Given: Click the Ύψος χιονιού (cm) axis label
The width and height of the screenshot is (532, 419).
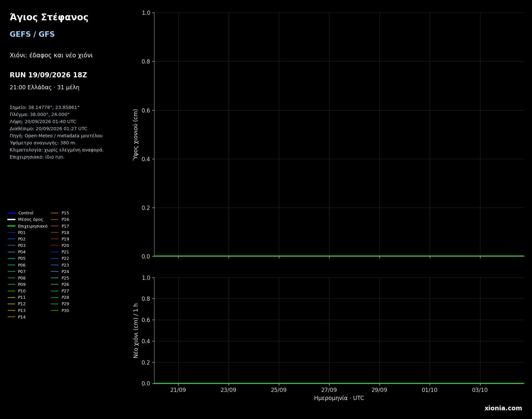Looking at the screenshot, I should [x=136, y=134].
